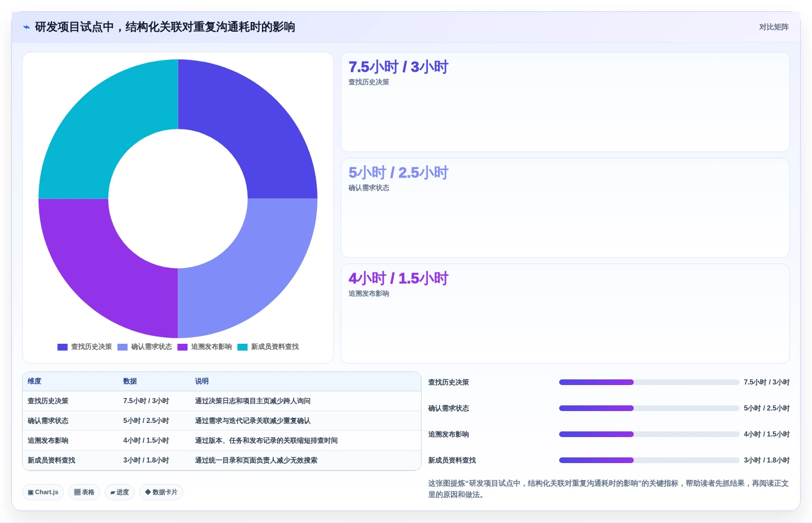
Task: Click 通过版本、任务和发布记录的关联缩短排查时间 description
Action: click(267, 441)
